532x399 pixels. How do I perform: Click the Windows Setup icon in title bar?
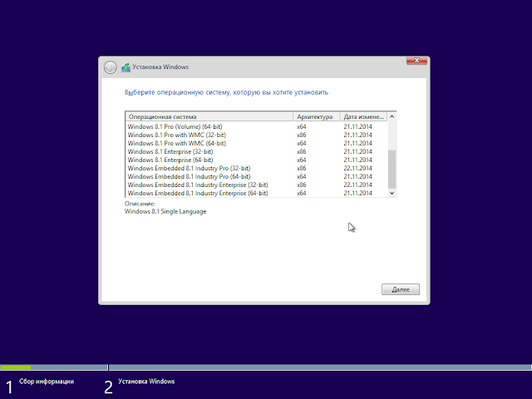click(126, 67)
